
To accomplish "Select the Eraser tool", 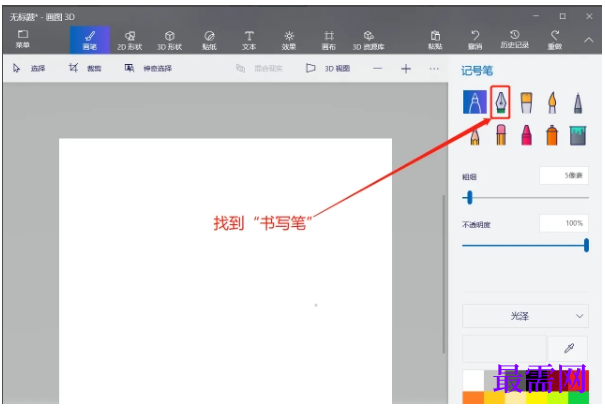I will click(x=501, y=135).
